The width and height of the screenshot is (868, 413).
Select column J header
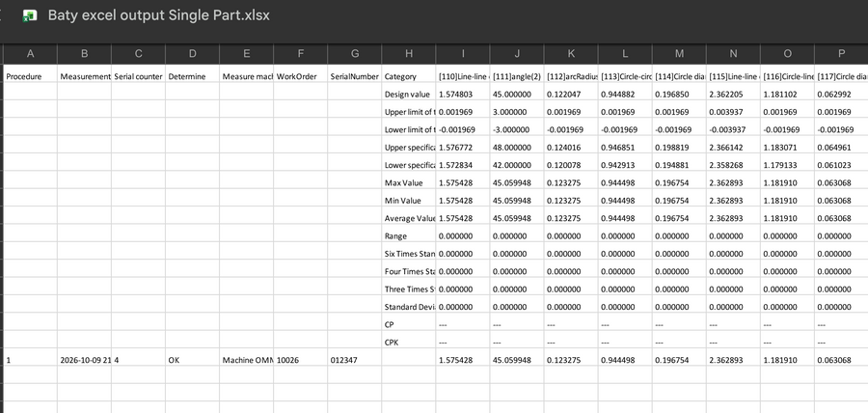point(517,54)
